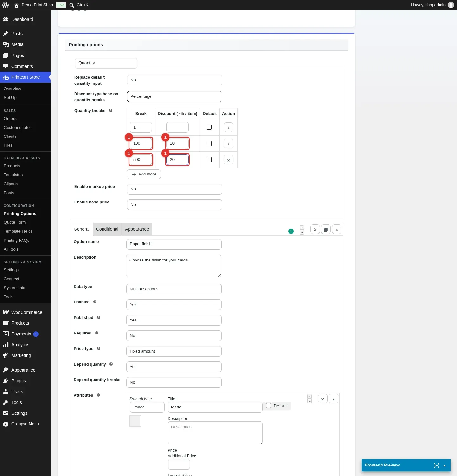Open the Ctrl+K search icon
457x476 pixels.
[72, 5]
